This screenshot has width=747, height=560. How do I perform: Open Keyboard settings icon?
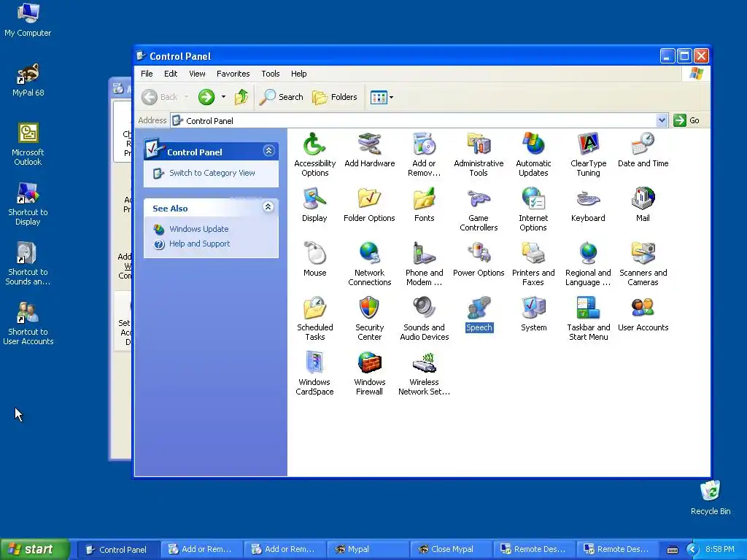pos(588,204)
